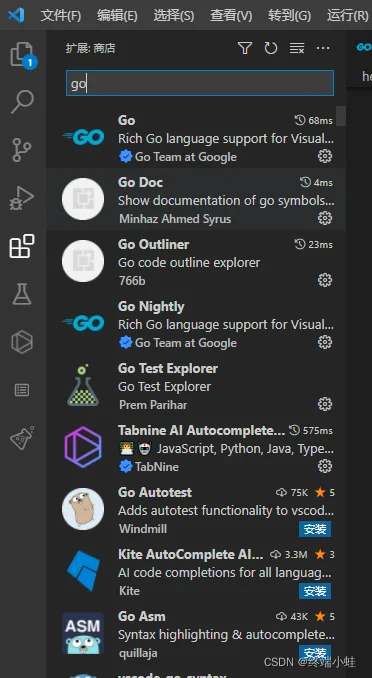Screen dimensions: 372x678
Task: Click the extensions list scrollbar thumb
Action: point(341,116)
